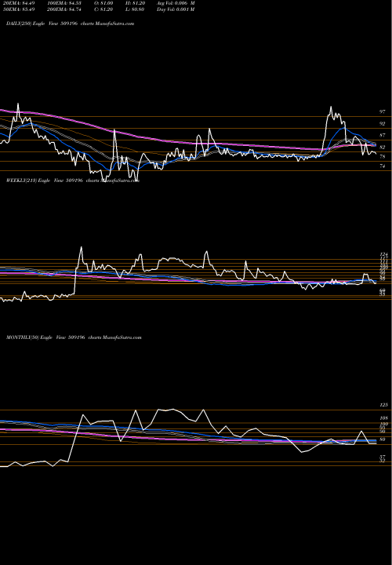Click the 82 price label on daily chart

[x=383, y=148]
